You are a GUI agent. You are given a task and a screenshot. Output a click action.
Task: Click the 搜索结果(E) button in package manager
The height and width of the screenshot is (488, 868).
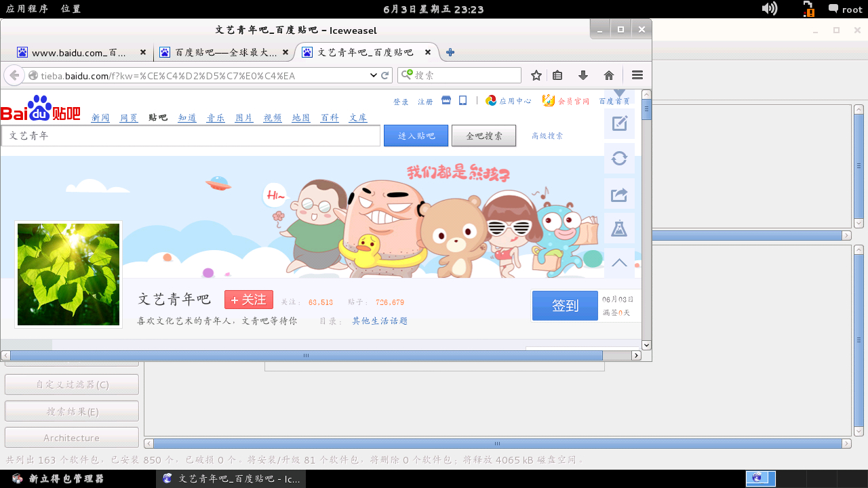[x=72, y=411]
